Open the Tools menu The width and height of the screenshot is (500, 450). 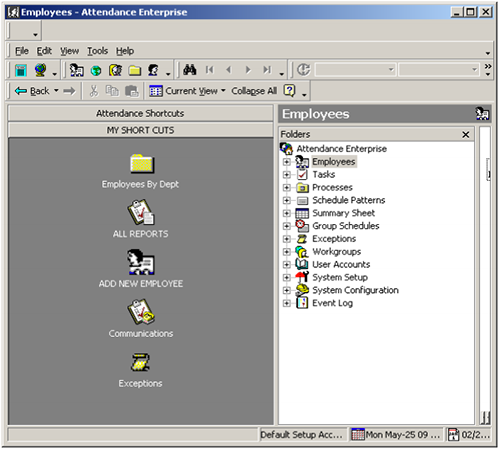coord(97,51)
